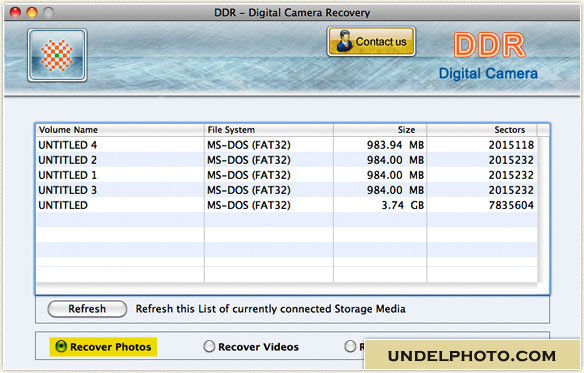Select the third partially hidden radio button
Screen dimensions: 584x373
(x=350, y=347)
